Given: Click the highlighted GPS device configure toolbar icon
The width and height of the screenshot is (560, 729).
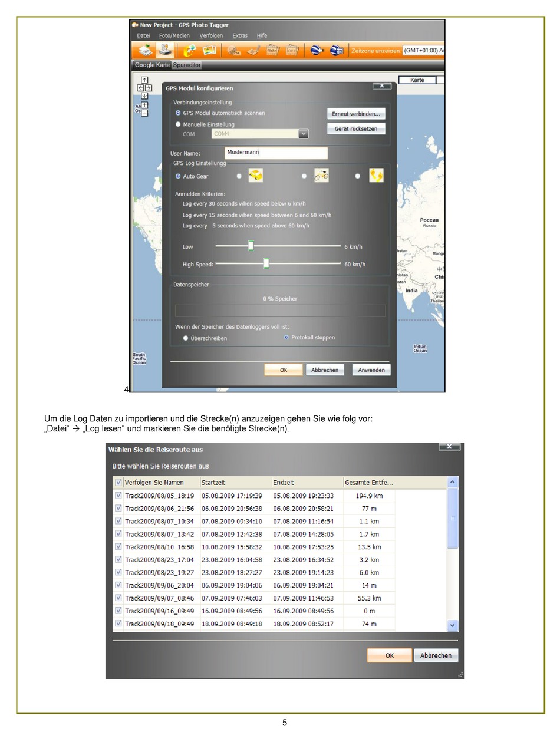Looking at the screenshot, I should 166,51.
